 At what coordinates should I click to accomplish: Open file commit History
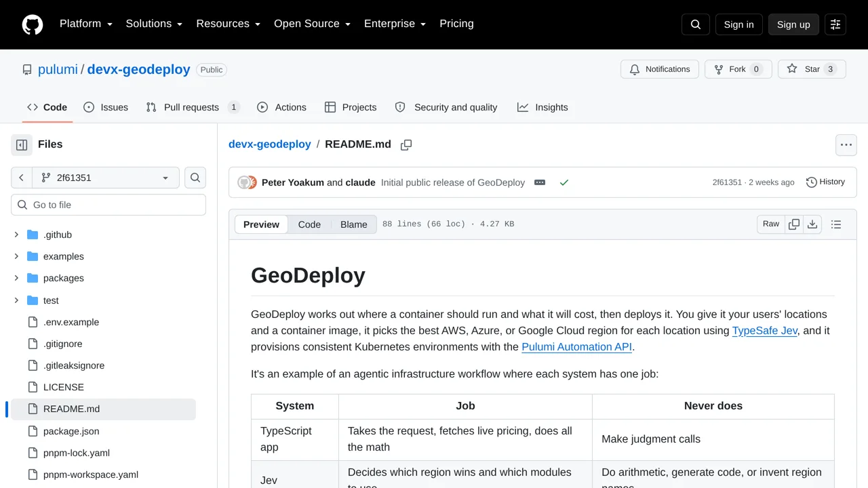(826, 182)
